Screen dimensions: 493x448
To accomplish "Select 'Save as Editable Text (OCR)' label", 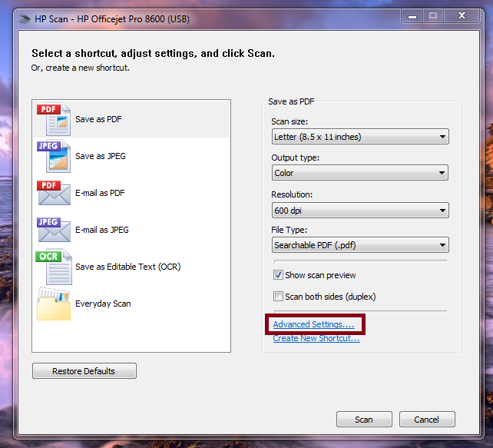I will tap(128, 267).
